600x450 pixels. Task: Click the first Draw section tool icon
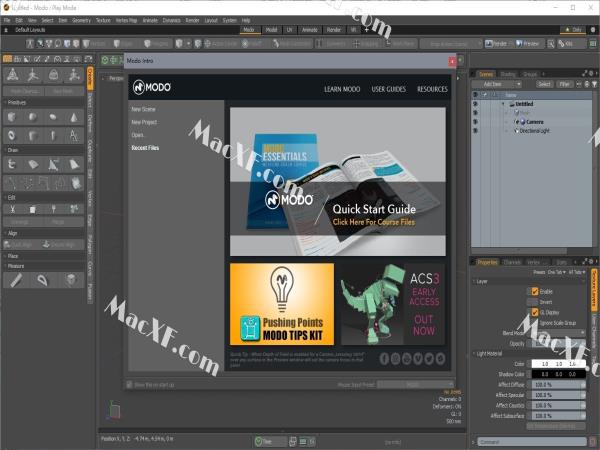point(12,164)
